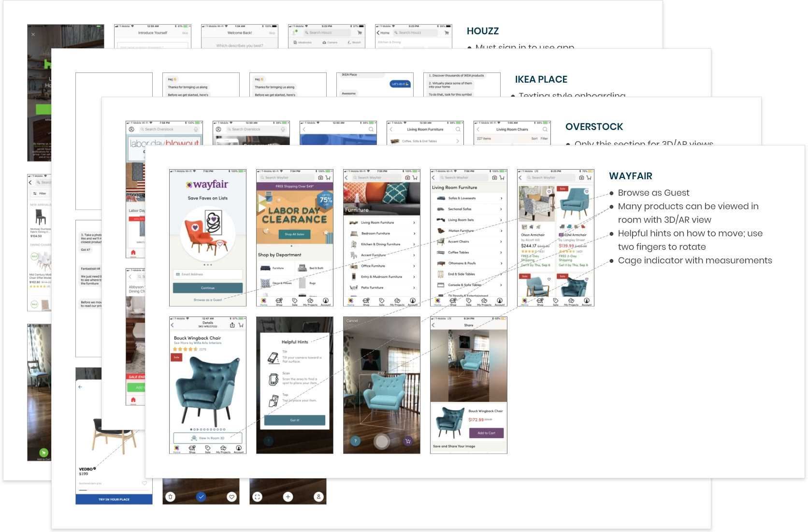Click Add to Cart on the Share screen

point(486,433)
